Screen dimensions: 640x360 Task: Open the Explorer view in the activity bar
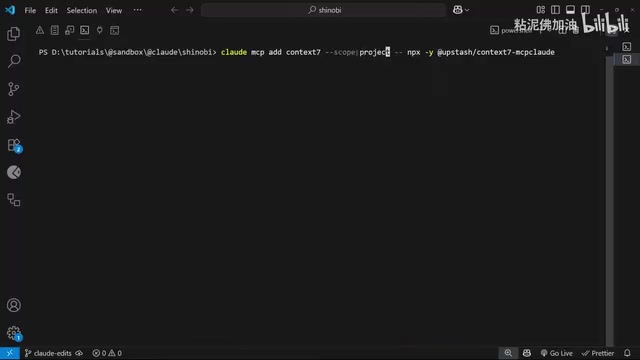[x=13, y=34]
